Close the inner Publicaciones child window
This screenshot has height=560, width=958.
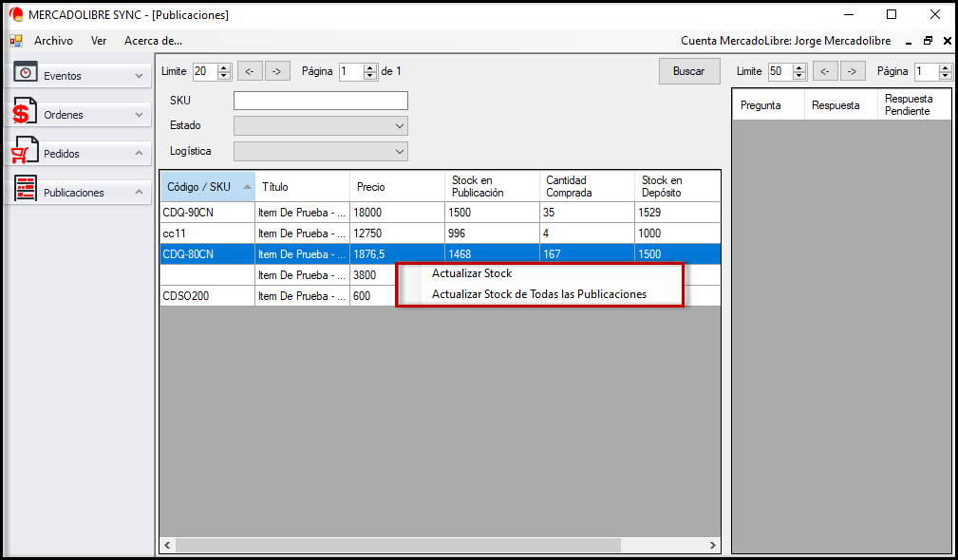tap(947, 41)
